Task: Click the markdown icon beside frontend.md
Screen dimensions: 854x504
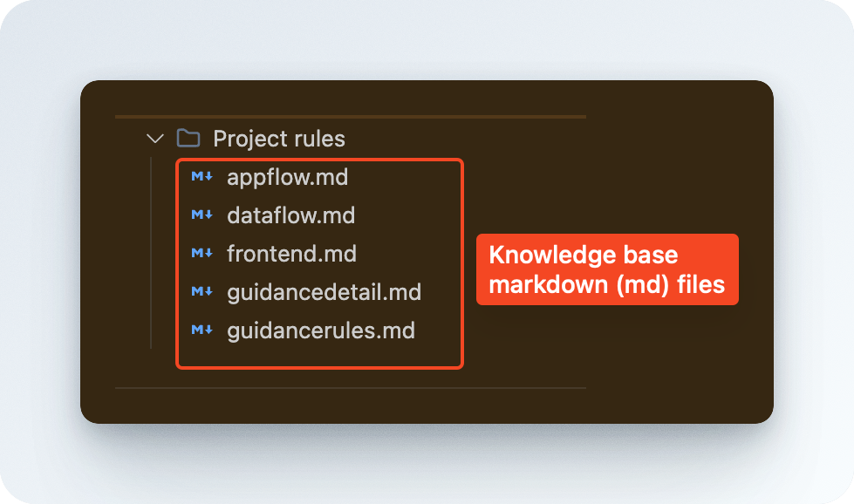Action: 202,253
